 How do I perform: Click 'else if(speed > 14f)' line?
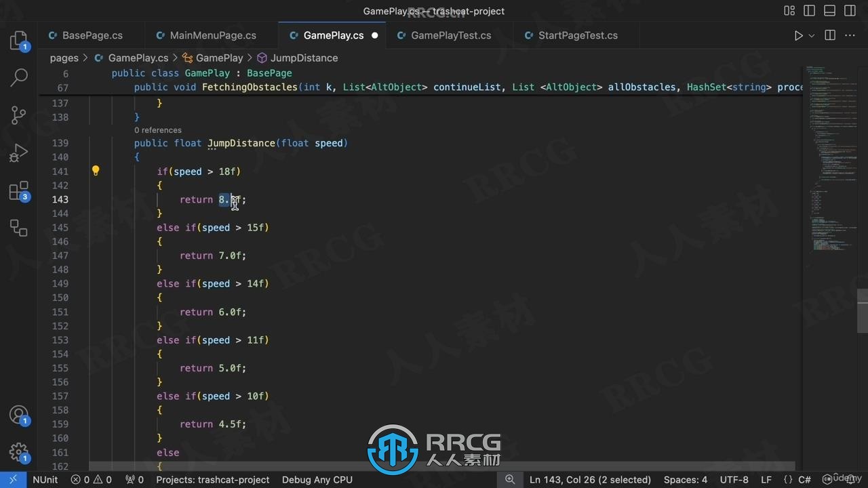(213, 284)
